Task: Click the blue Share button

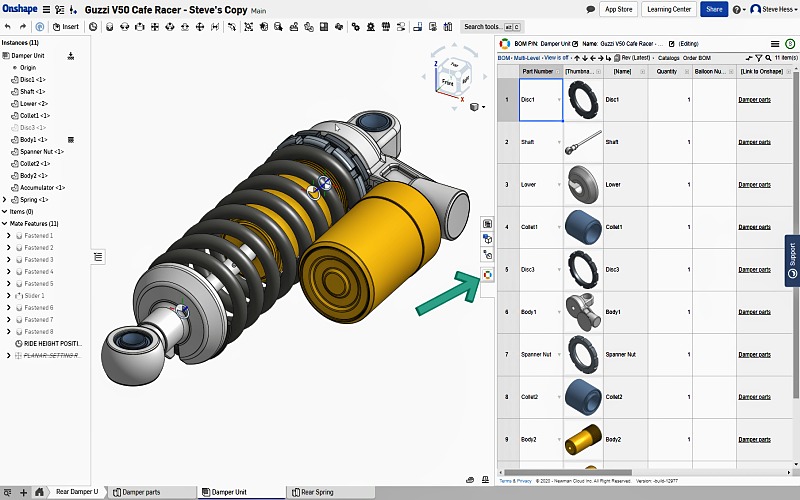Action: [713, 9]
